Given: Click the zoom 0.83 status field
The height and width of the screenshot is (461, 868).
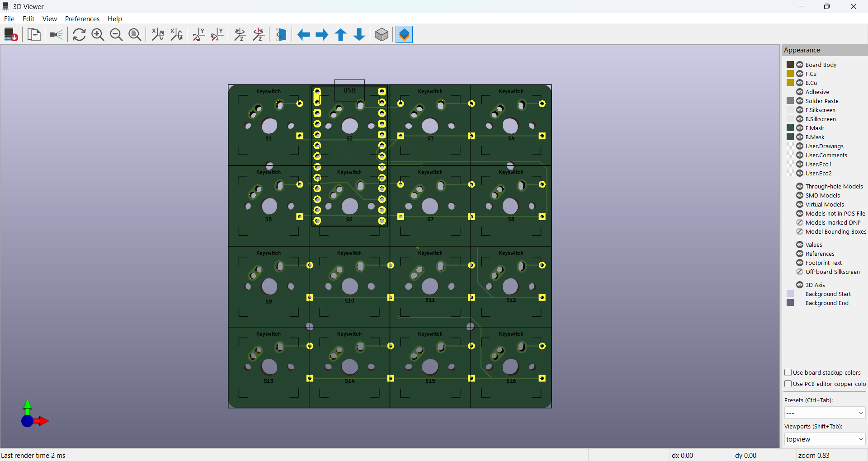Looking at the screenshot, I should pos(814,455).
